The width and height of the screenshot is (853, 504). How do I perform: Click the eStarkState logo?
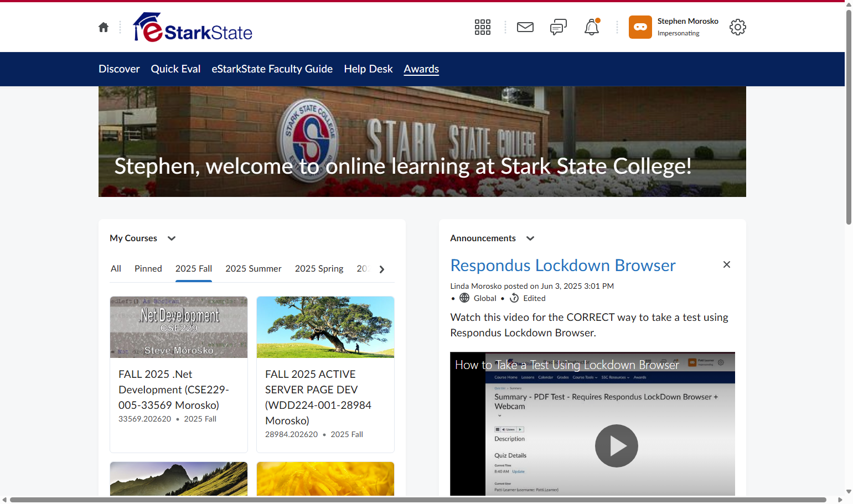193,27
